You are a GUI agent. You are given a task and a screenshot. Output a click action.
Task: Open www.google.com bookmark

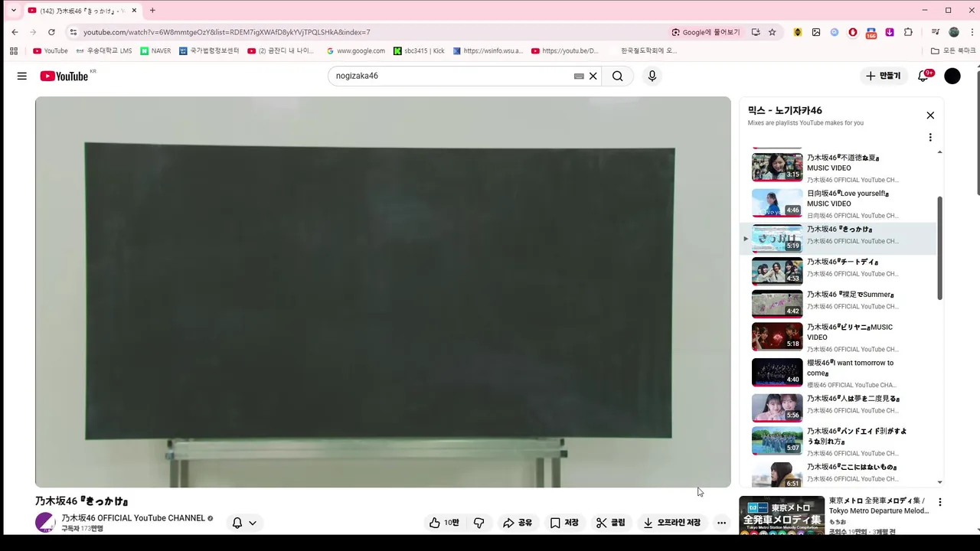point(356,51)
